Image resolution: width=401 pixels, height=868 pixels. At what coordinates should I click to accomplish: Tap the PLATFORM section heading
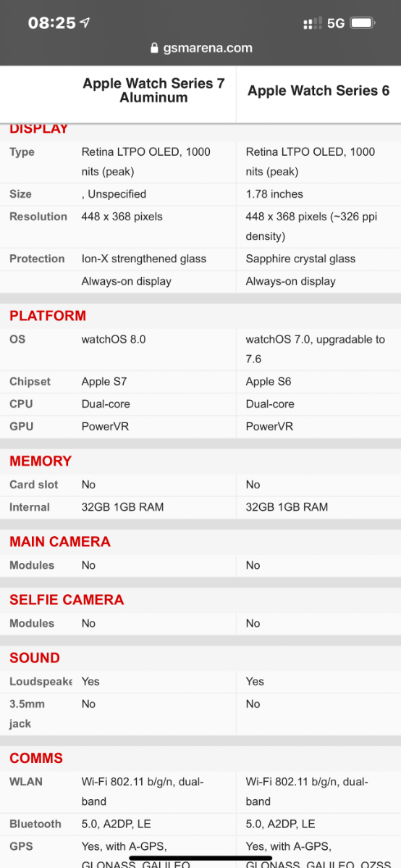pyautogui.click(x=48, y=316)
